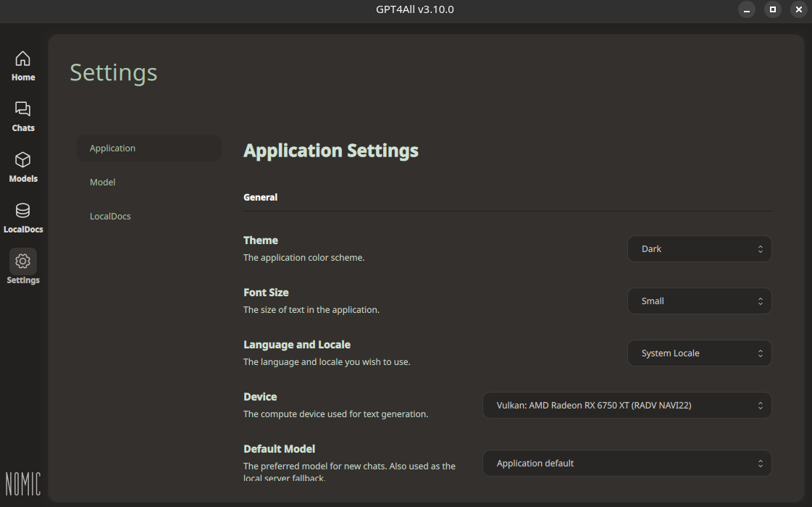
Task: Click 'The application color scheme.' description
Action: 304,258
